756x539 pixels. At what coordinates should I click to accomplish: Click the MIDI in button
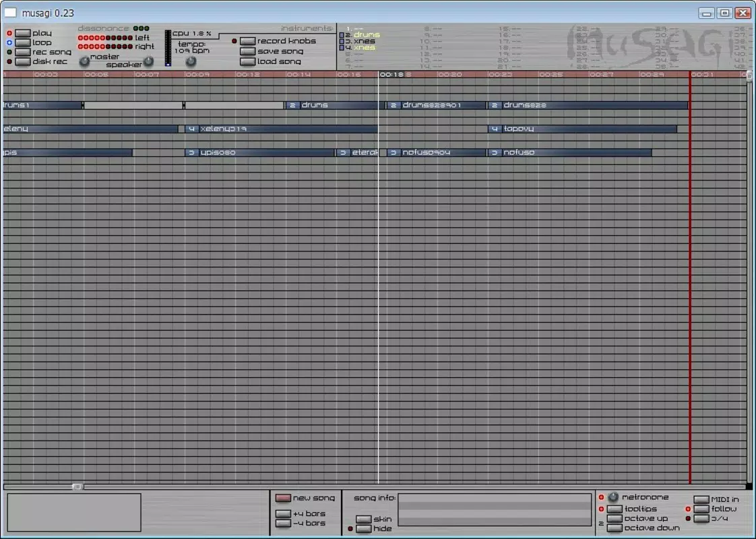click(701, 499)
